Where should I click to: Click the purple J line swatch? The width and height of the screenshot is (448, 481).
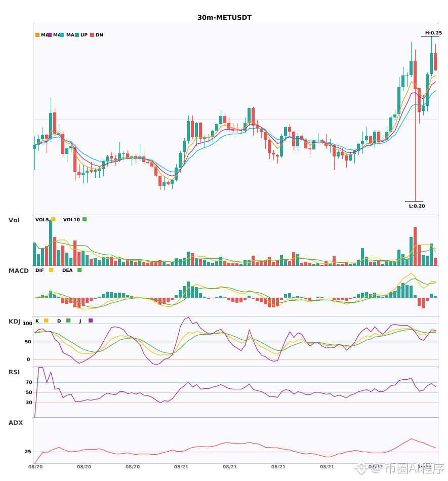[x=91, y=320]
